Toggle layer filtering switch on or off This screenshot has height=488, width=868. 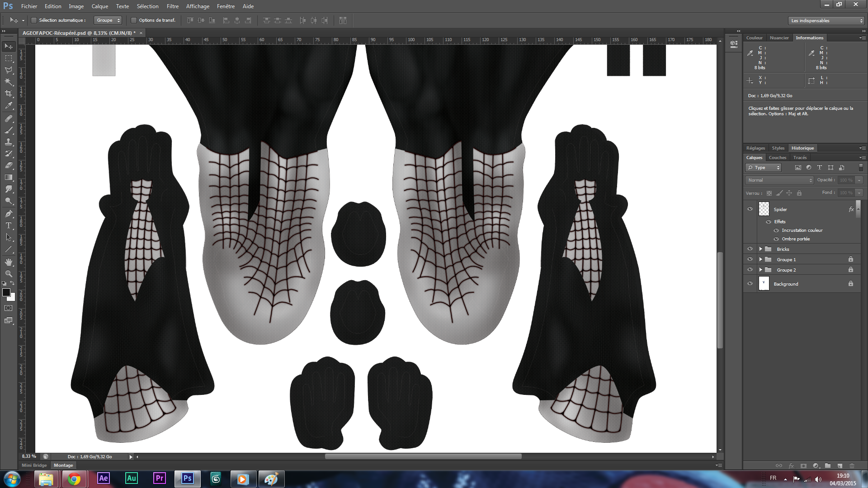(861, 167)
